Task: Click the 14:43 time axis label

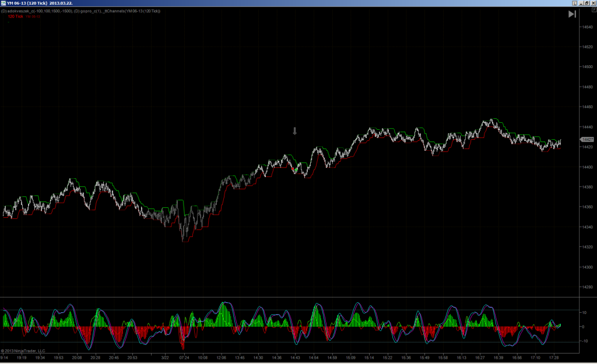Action: (x=295, y=358)
